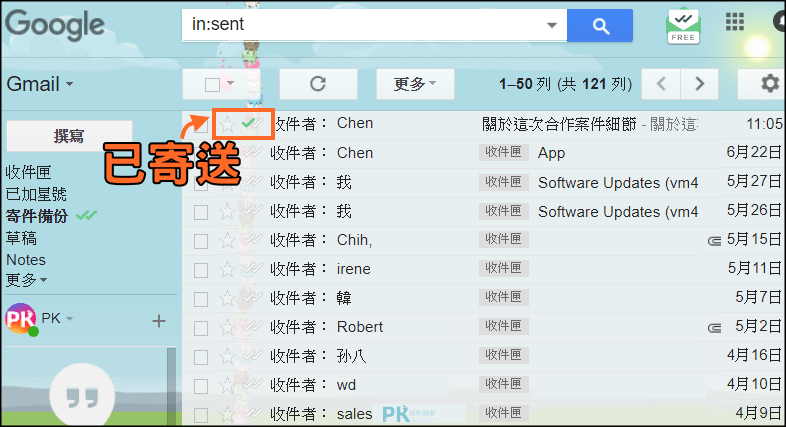Viewport: 786px width, 427px height.
Task: Star the Robert message
Action: (x=227, y=328)
